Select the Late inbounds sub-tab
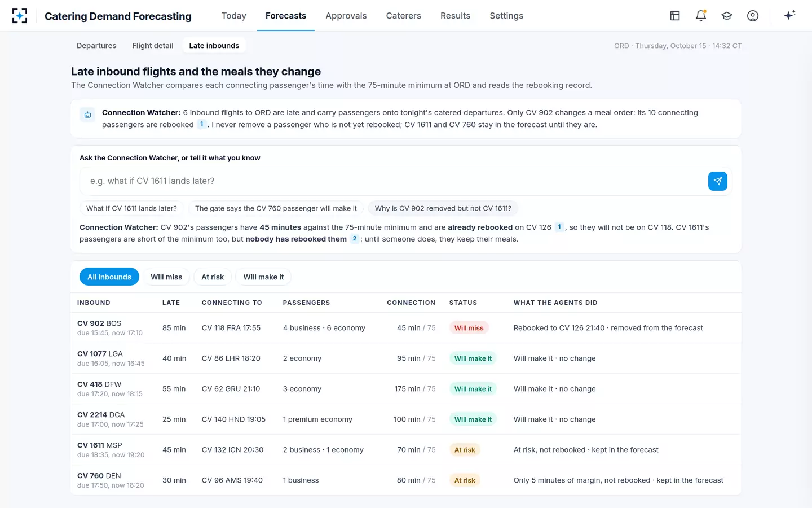This screenshot has width=812, height=508. [214, 46]
